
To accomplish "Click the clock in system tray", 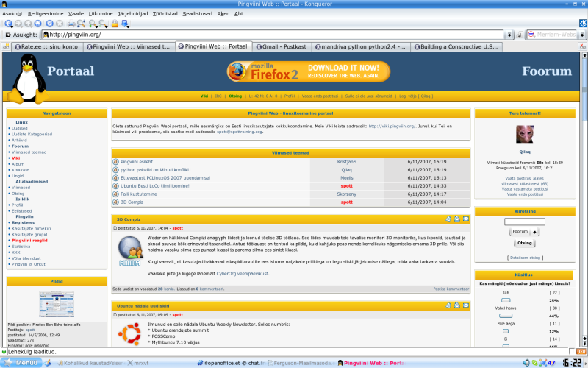I will click(x=571, y=363).
